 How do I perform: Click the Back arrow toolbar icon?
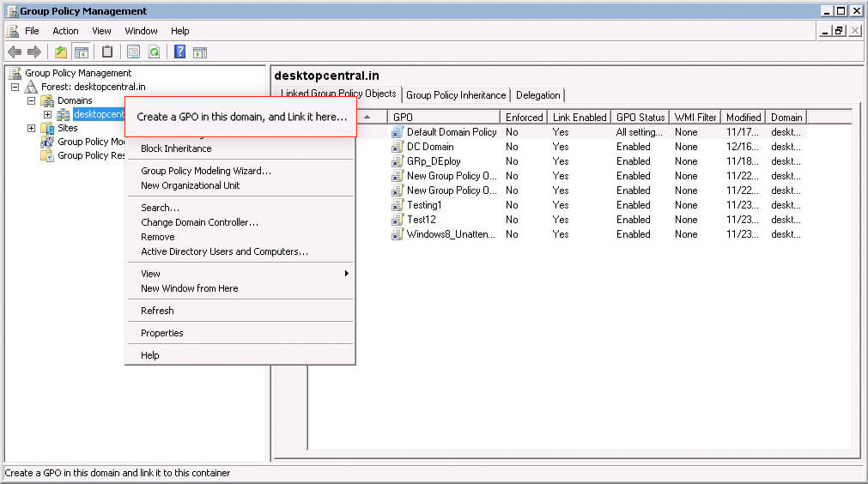[15, 52]
